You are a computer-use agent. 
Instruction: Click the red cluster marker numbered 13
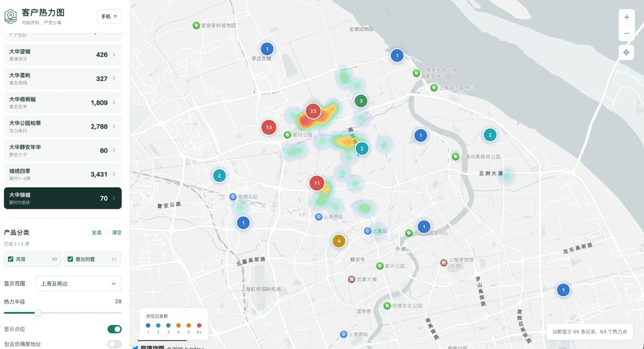(269, 127)
